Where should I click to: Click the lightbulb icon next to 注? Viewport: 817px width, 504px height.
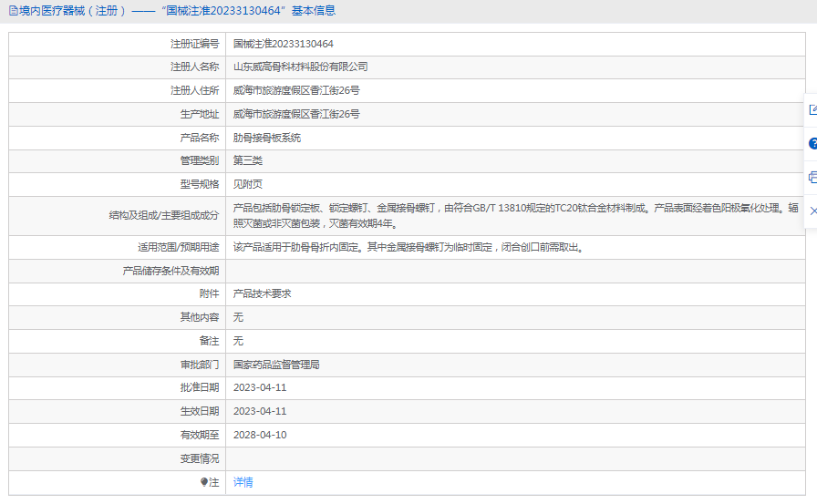[204, 482]
